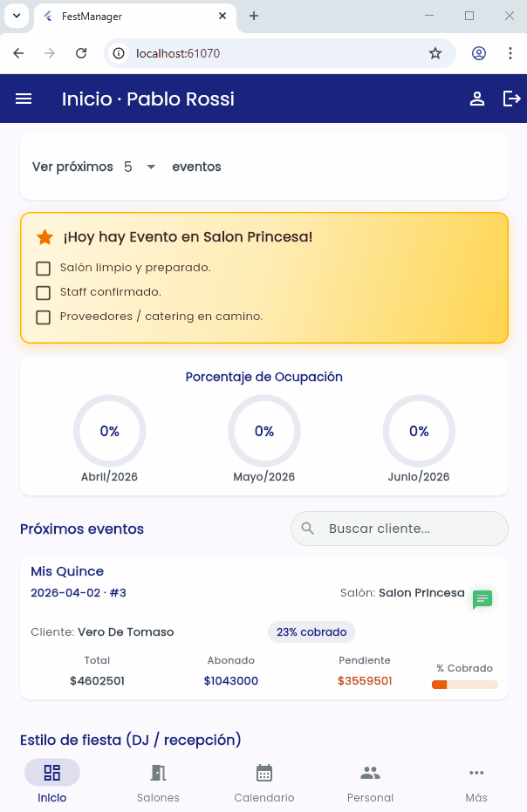Check 'Salón limpio y preparado' checkbox
The image size is (527, 812).
pyautogui.click(x=44, y=268)
